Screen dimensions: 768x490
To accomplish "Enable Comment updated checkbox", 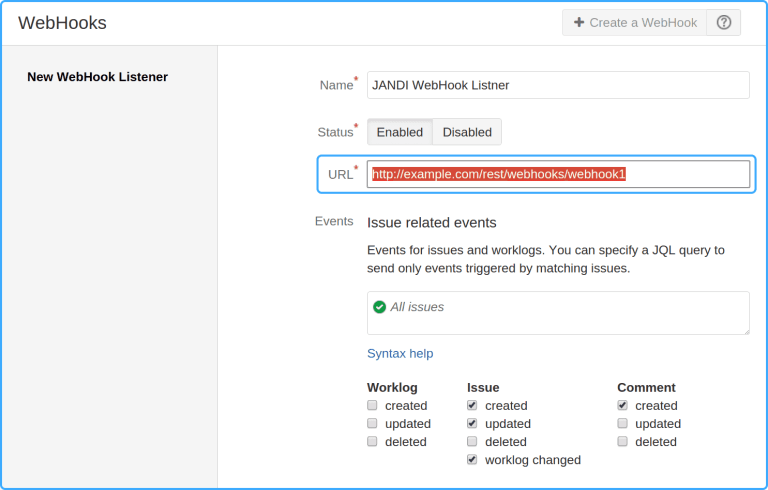I will [622, 424].
